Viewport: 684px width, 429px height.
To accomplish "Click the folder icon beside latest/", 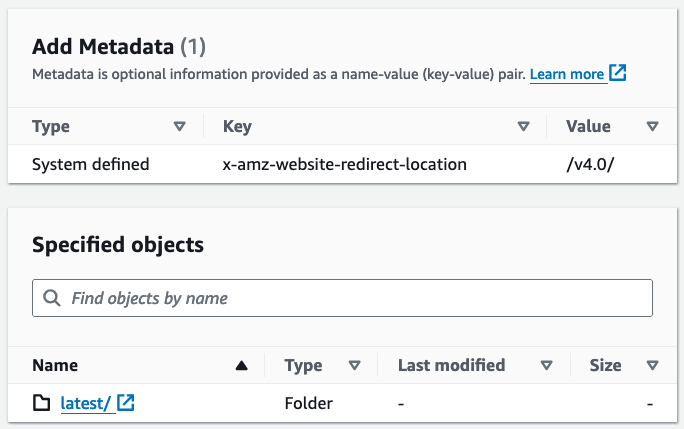I will [x=41, y=403].
